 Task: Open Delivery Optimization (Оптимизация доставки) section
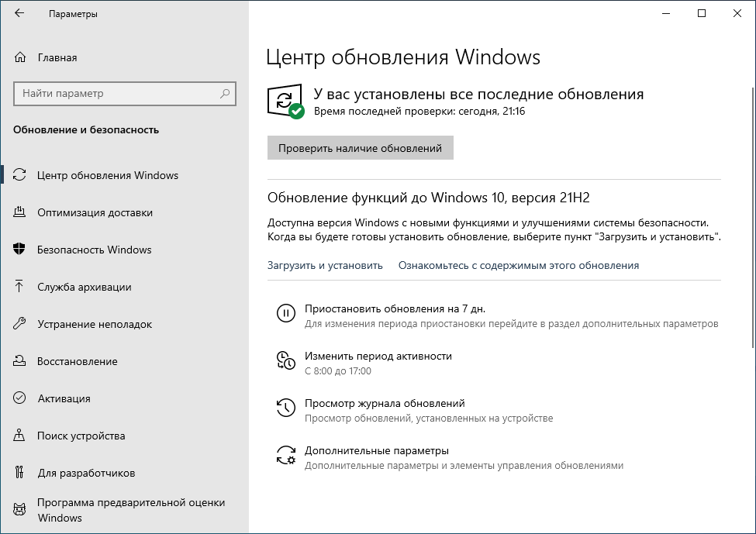[x=95, y=212]
